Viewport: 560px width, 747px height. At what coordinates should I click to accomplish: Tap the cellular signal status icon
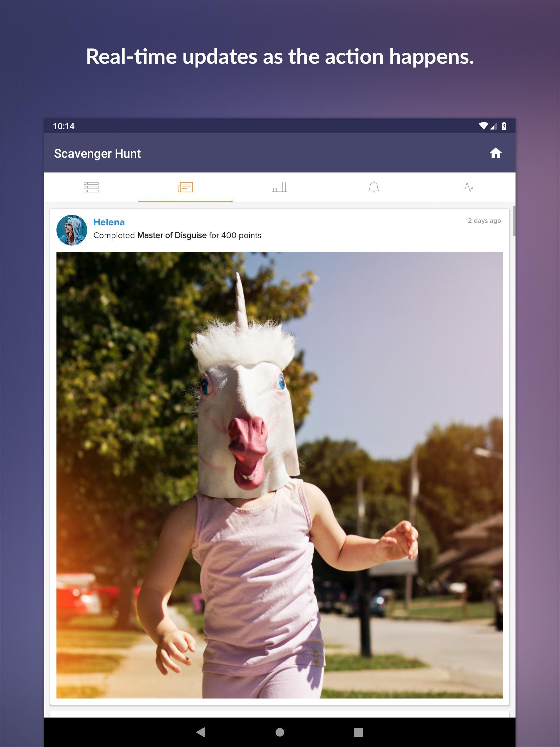pyautogui.click(x=493, y=126)
